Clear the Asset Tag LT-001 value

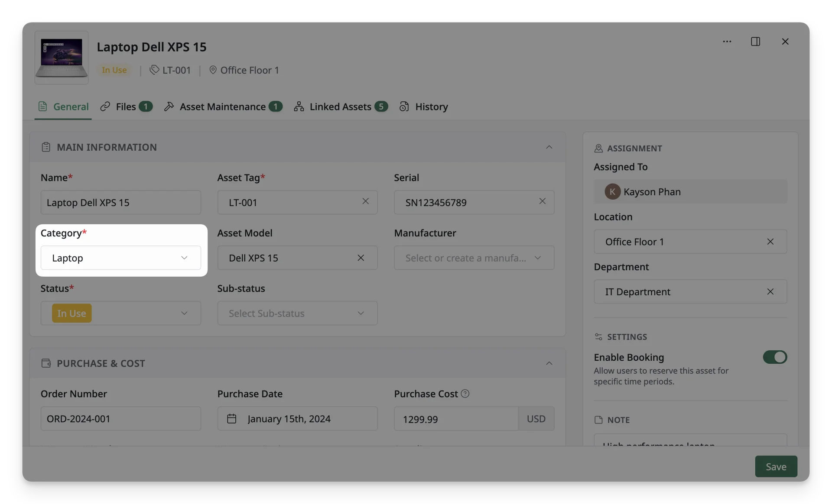365,201
